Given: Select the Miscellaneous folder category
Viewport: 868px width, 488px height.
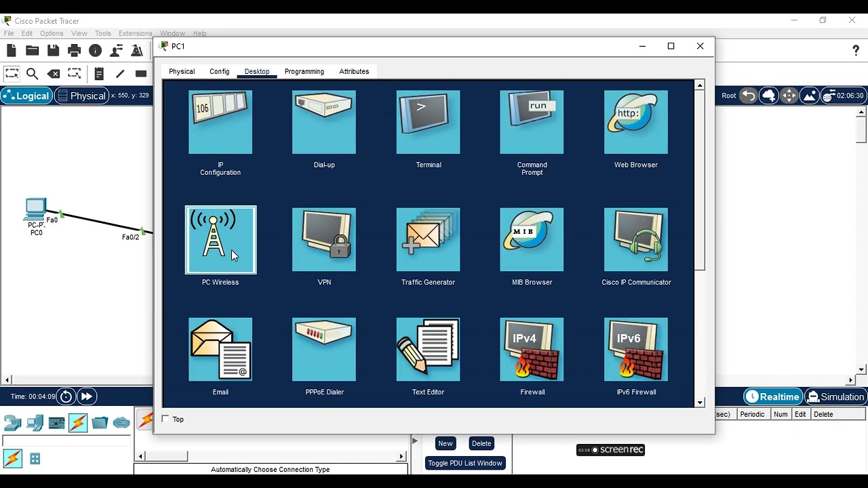Looking at the screenshot, I should [100, 423].
